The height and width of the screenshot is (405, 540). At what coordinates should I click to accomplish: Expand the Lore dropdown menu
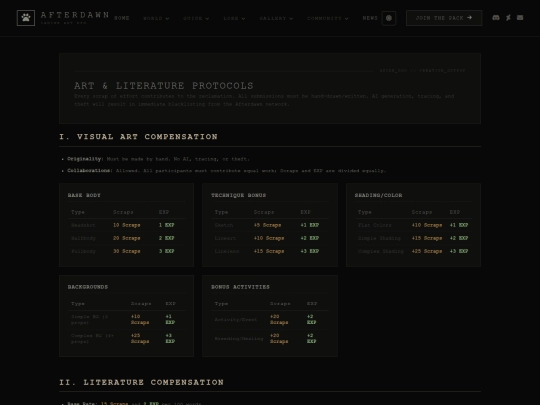click(234, 19)
